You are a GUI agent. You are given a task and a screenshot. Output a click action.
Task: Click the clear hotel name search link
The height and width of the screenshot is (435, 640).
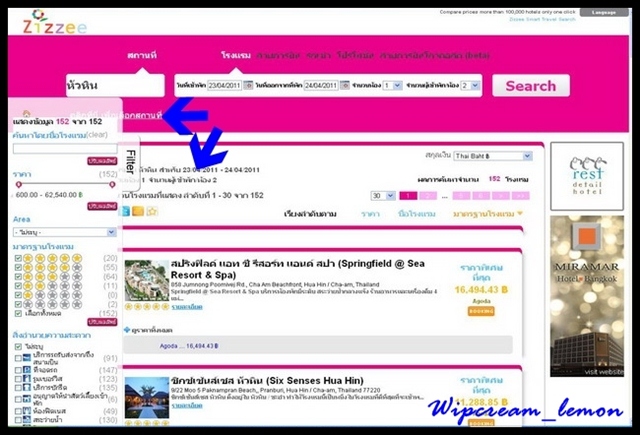(x=97, y=135)
